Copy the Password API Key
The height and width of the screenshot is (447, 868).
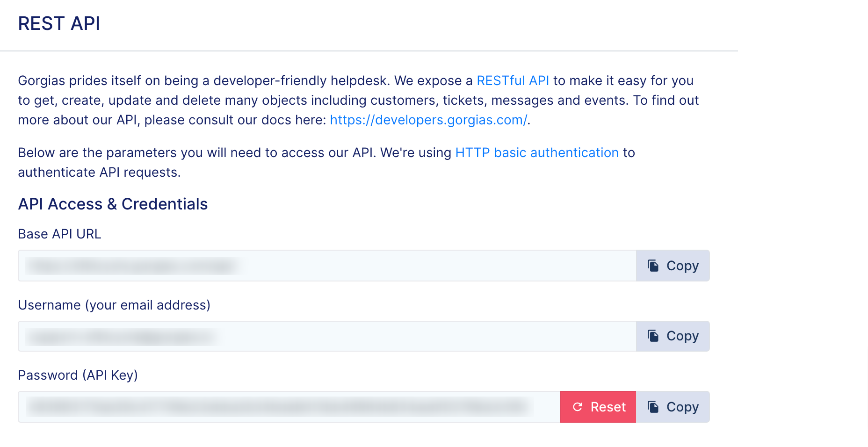pyautogui.click(x=673, y=407)
